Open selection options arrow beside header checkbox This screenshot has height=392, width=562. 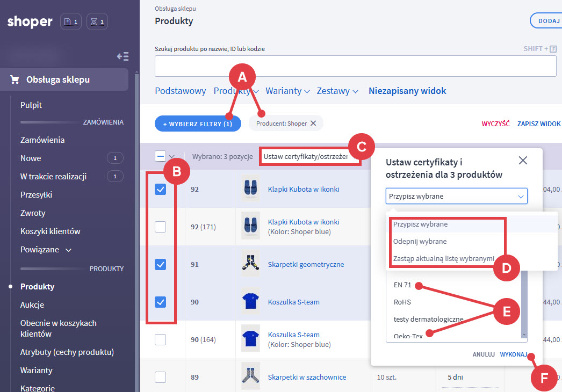tap(172, 157)
